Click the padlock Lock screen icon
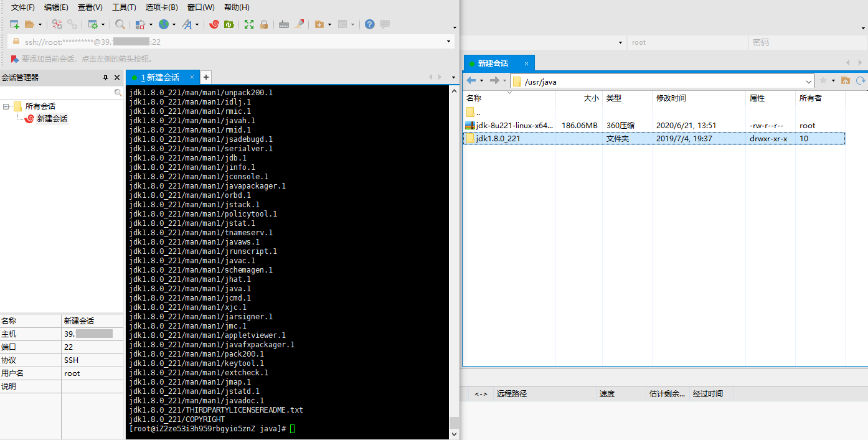The height and width of the screenshot is (440, 868). (264, 24)
